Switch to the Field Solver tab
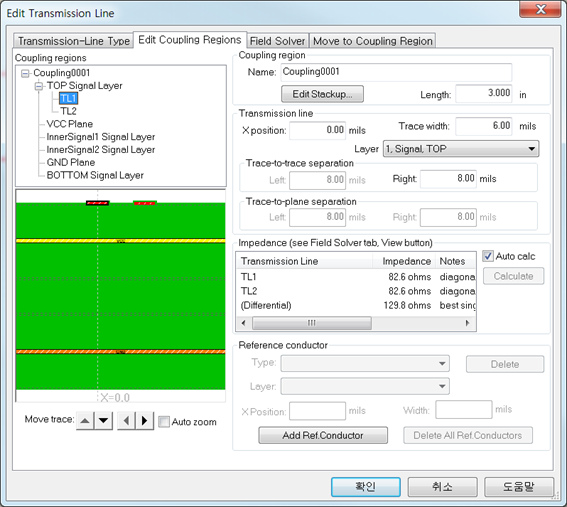The height and width of the screenshot is (507, 567). coord(277,41)
